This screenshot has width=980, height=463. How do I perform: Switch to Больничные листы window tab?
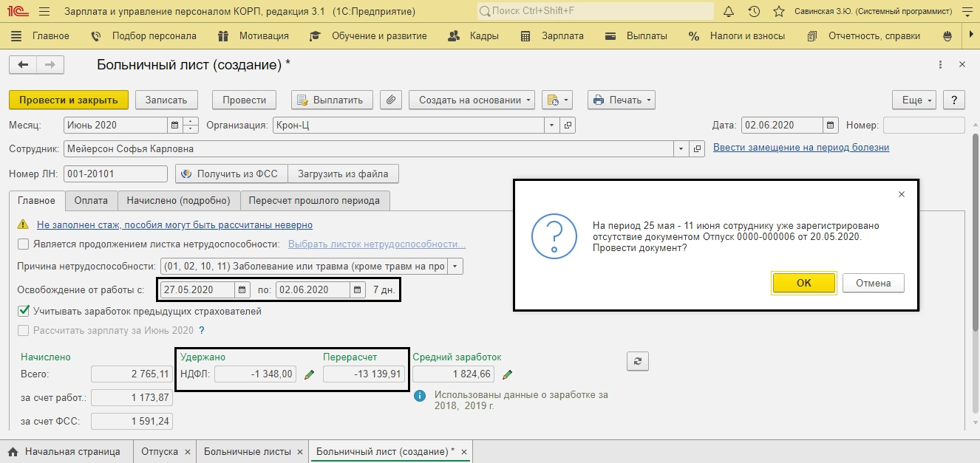[247, 451]
